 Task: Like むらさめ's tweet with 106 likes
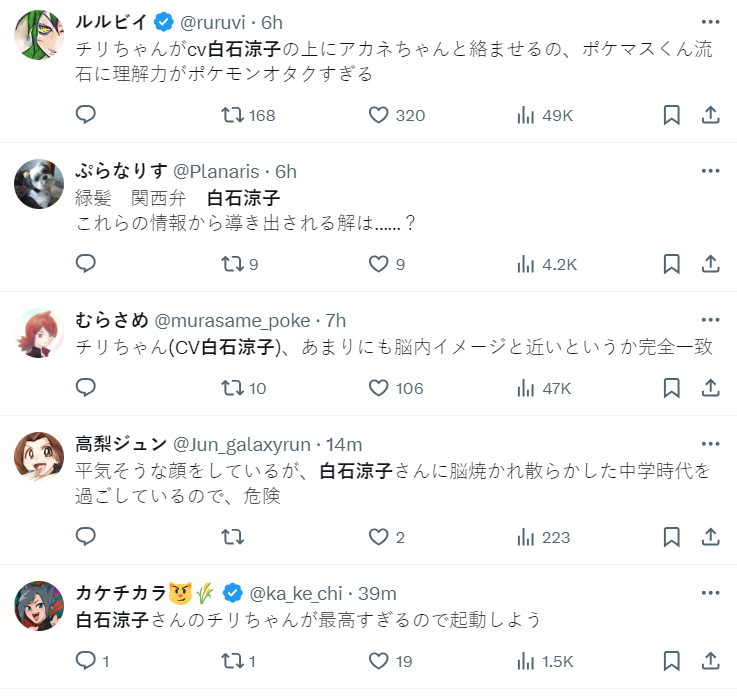coord(379,388)
